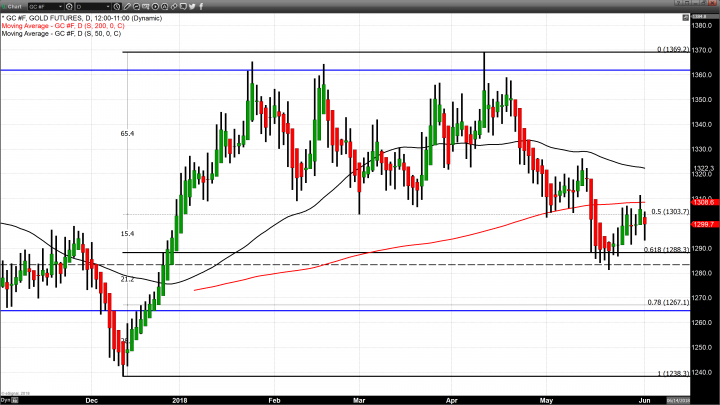Click the Feb label on time axis
Screen dimensions: 720x405
274,400
